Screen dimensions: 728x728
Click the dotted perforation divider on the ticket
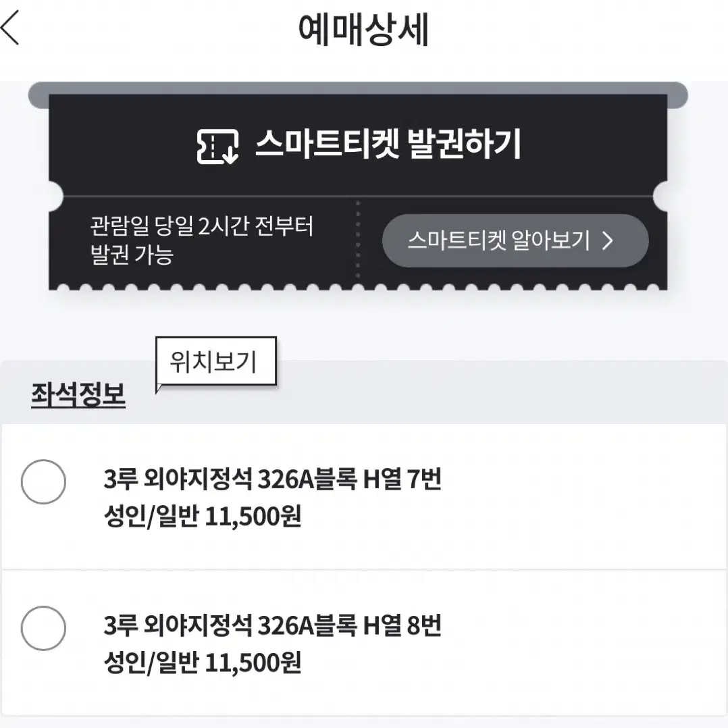coord(358,240)
